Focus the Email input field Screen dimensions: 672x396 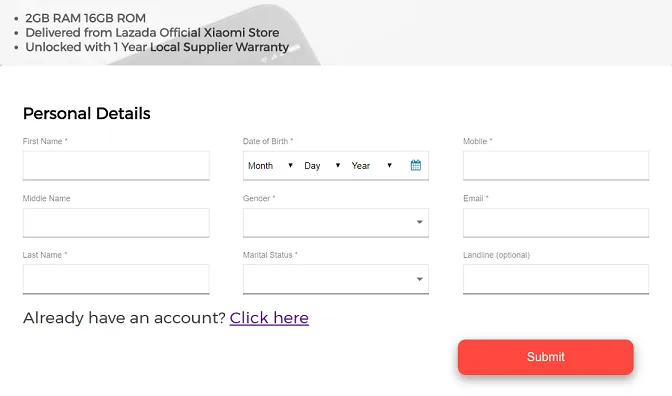556,222
